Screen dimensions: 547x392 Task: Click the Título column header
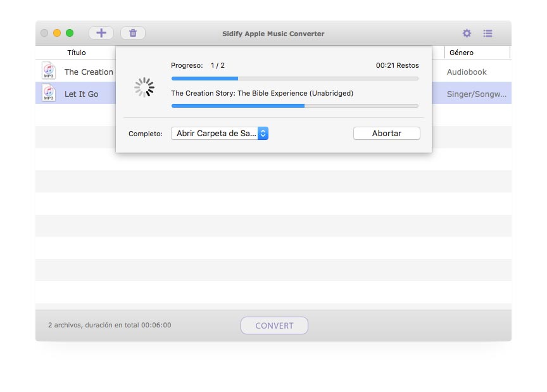(x=77, y=53)
